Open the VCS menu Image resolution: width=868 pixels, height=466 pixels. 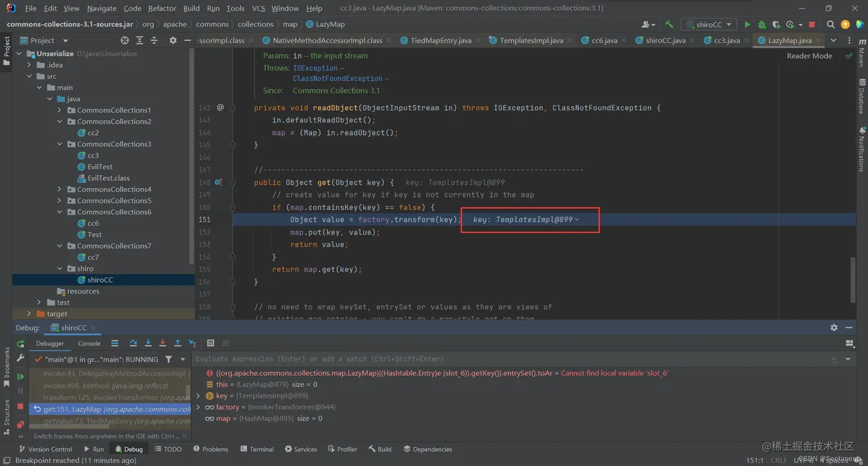click(258, 8)
